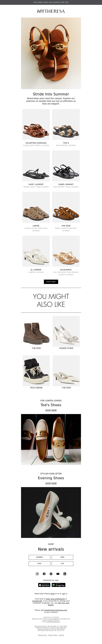
Task: Click the Mytheresa logo in the header
Action: (x=51, y=11)
